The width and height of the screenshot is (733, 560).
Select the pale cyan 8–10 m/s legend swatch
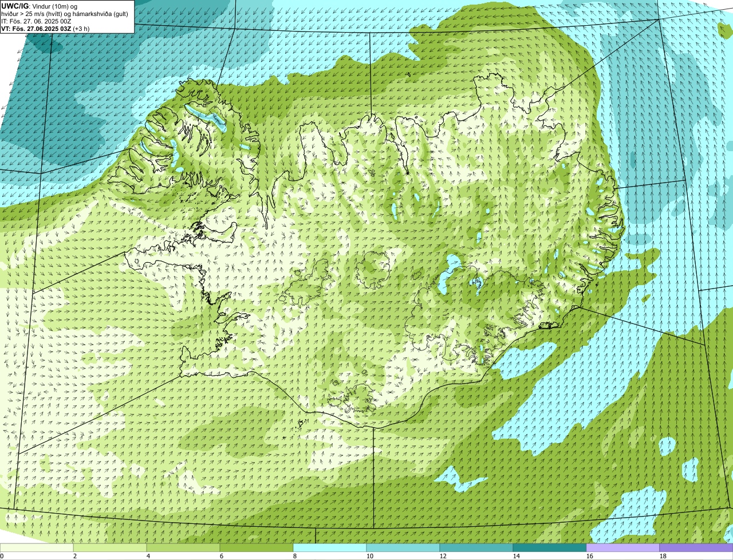(330, 548)
